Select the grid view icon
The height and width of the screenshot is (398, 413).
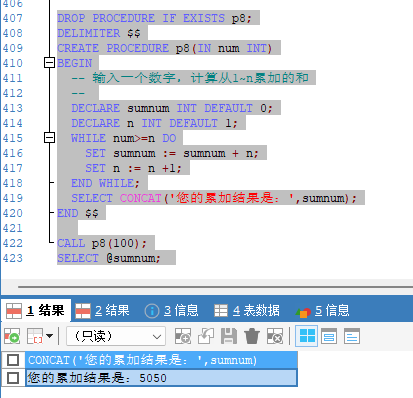click(x=307, y=336)
